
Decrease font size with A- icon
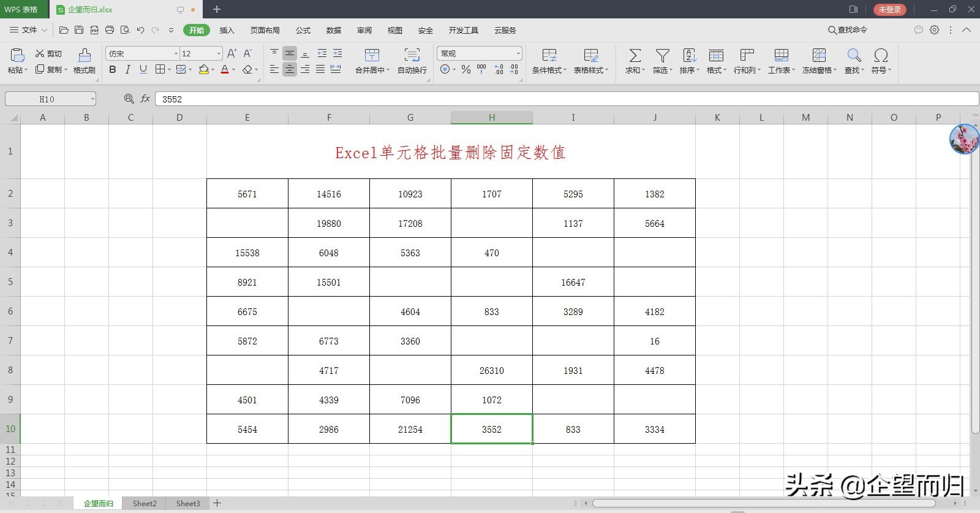click(x=247, y=54)
